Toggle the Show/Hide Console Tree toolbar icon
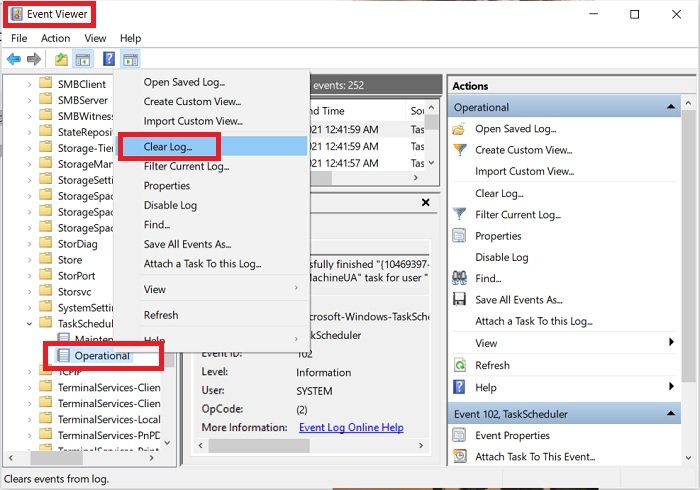Viewport: 700px width, 490px height. (85, 60)
